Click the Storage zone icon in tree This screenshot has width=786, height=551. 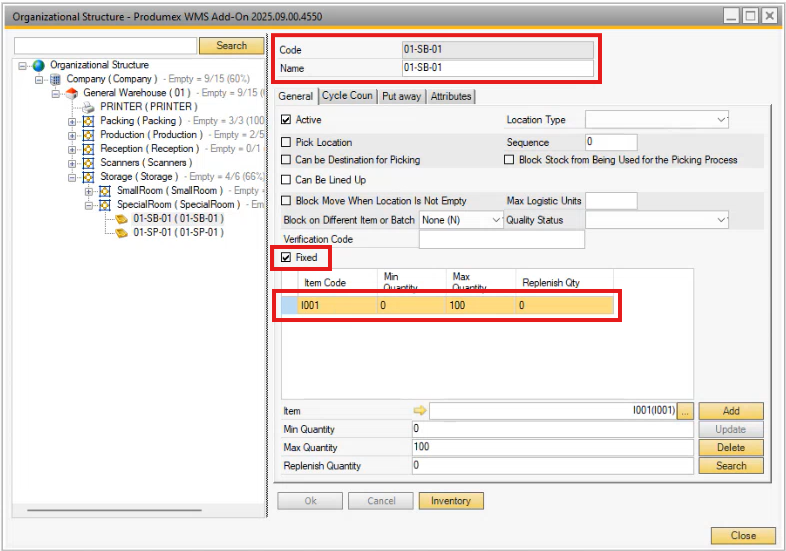[x=88, y=177]
